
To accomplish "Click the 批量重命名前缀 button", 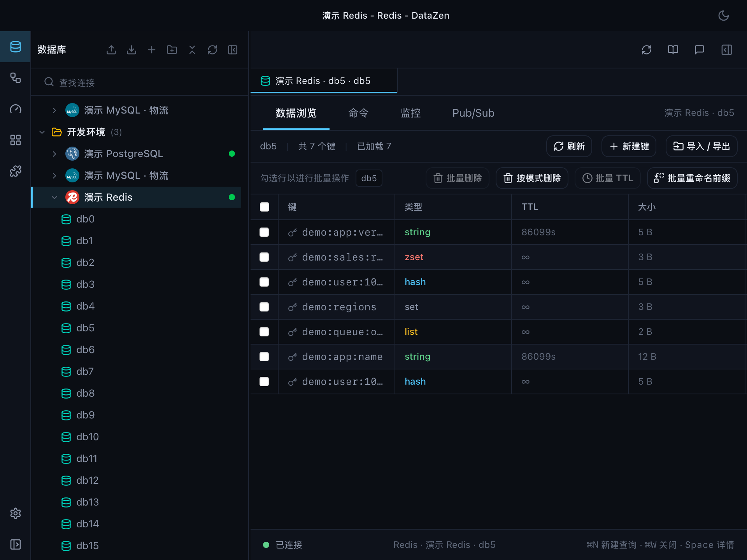I will coord(692,178).
